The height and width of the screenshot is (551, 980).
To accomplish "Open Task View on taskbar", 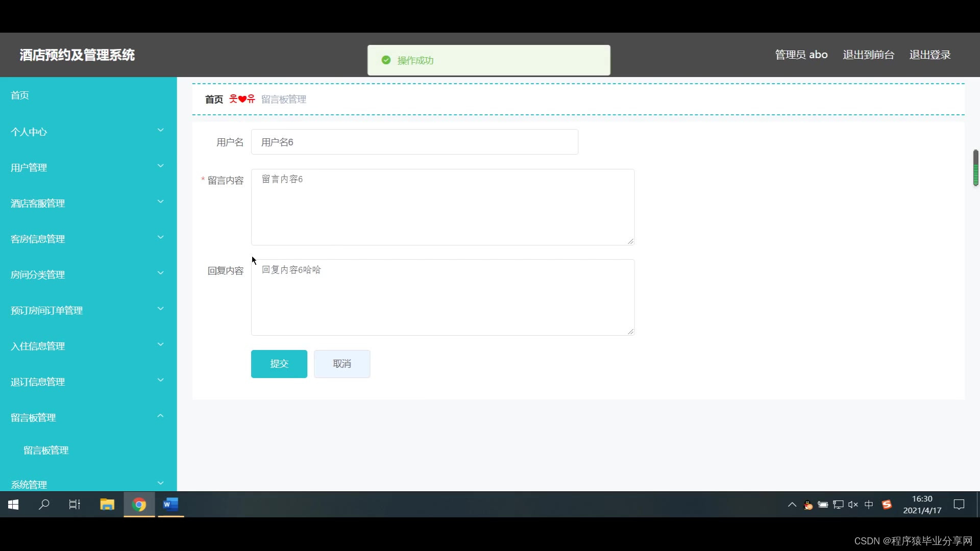I will click(75, 505).
